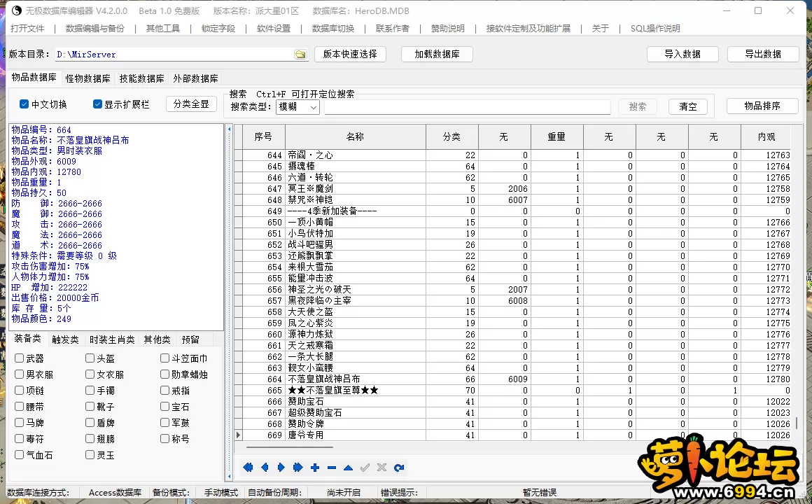Image resolution: width=812 pixels, height=504 pixels.
Task: Select the 其他类 category tab
Action: (157, 339)
